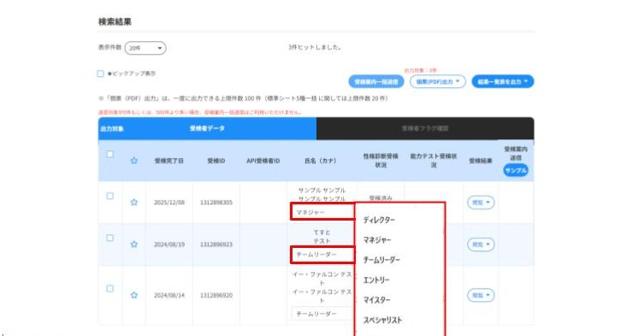Click the マネジャー field in first row
This screenshot has width=644, height=336.
pyautogui.click(x=322, y=212)
